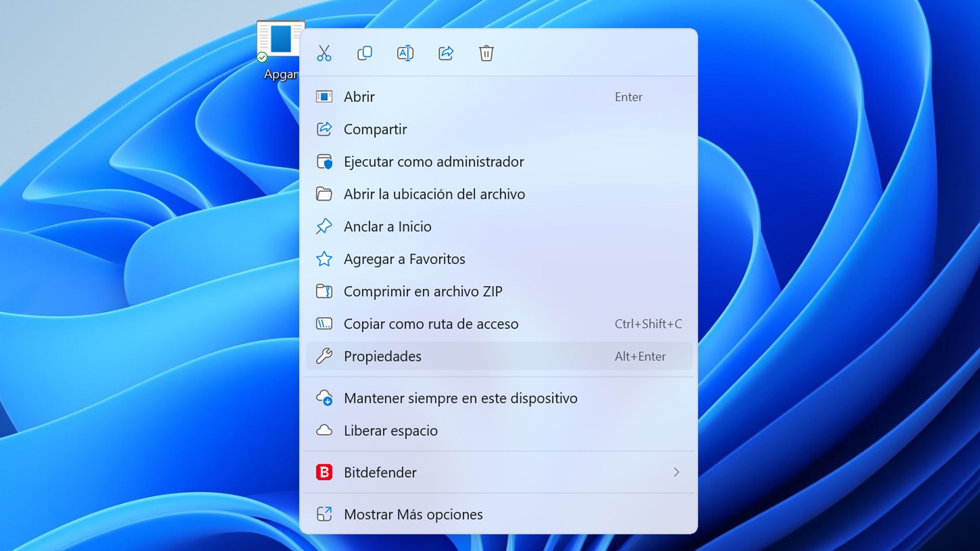Open Abrir la ubicación del archivo
980x551 pixels.
(x=434, y=194)
